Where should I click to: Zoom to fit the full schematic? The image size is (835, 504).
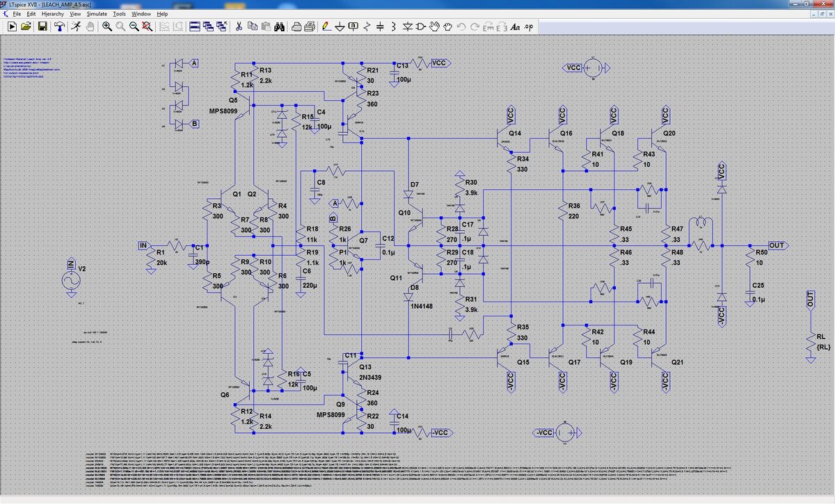coord(147,26)
